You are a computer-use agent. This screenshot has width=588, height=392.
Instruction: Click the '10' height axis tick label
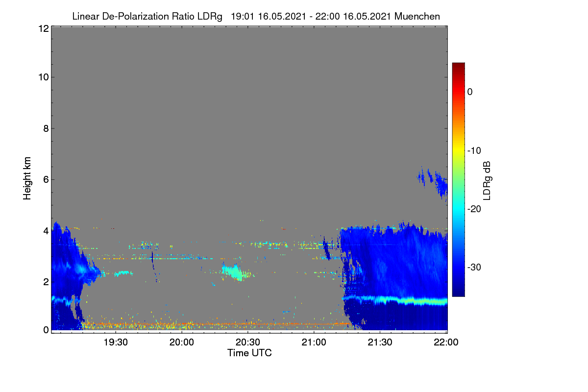tap(43, 77)
